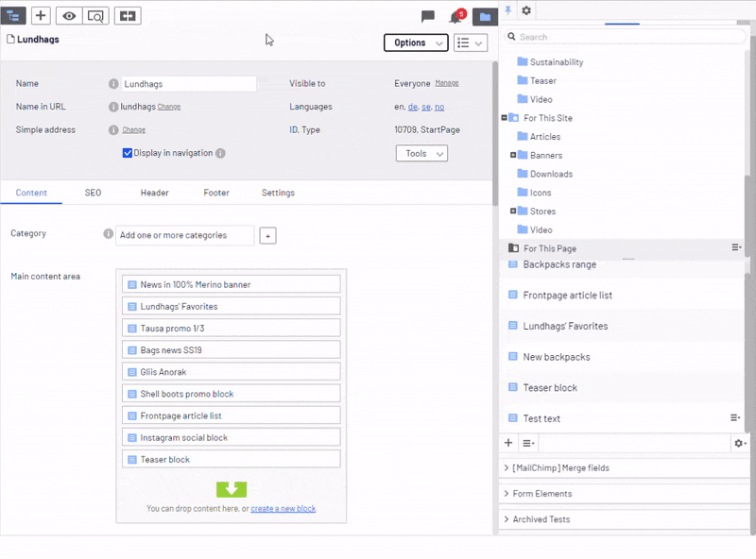
Task: Select Instagram social block
Action: click(231, 437)
